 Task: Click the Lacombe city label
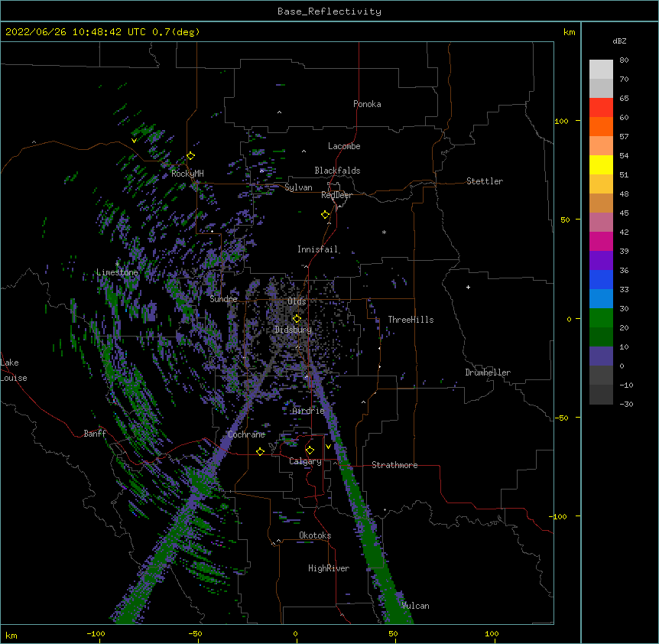pyautogui.click(x=344, y=146)
